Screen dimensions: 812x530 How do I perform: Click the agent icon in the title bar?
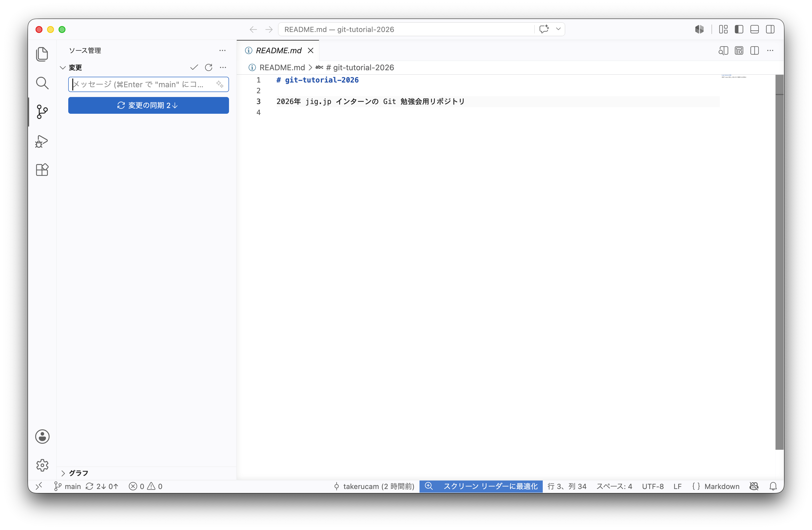[699, 29]
